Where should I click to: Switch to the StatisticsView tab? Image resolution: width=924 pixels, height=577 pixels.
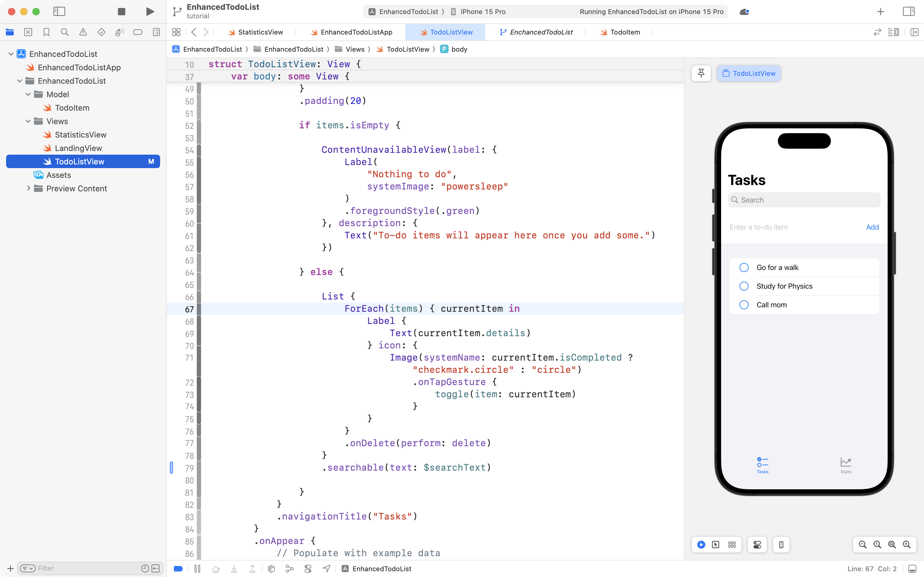[x=259, y=32]
